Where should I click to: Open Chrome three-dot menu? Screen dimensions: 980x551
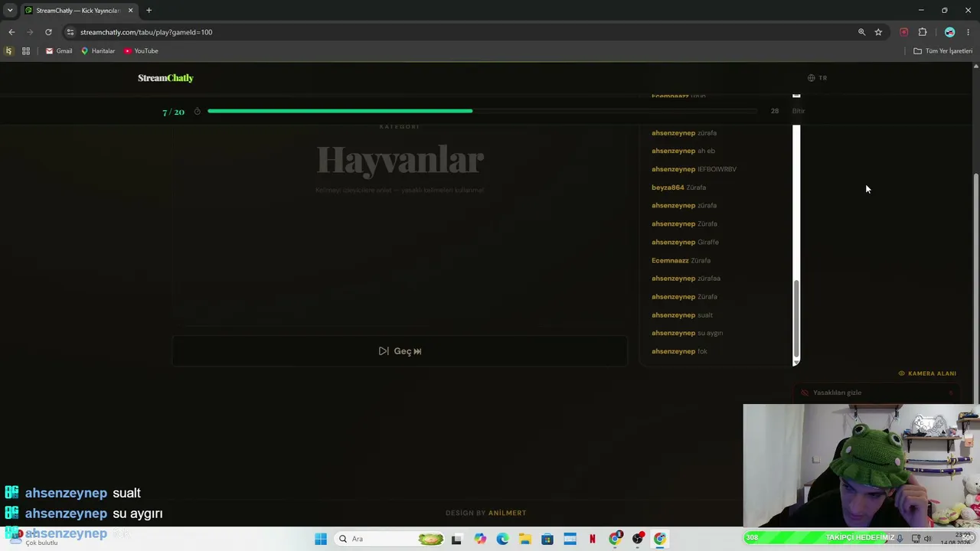click(968, 32)
